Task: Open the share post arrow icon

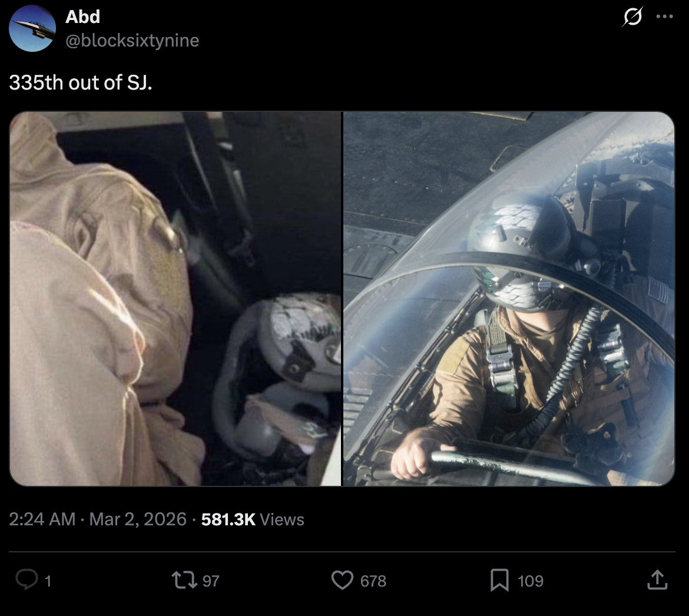Action: click(x=657, y=580)
